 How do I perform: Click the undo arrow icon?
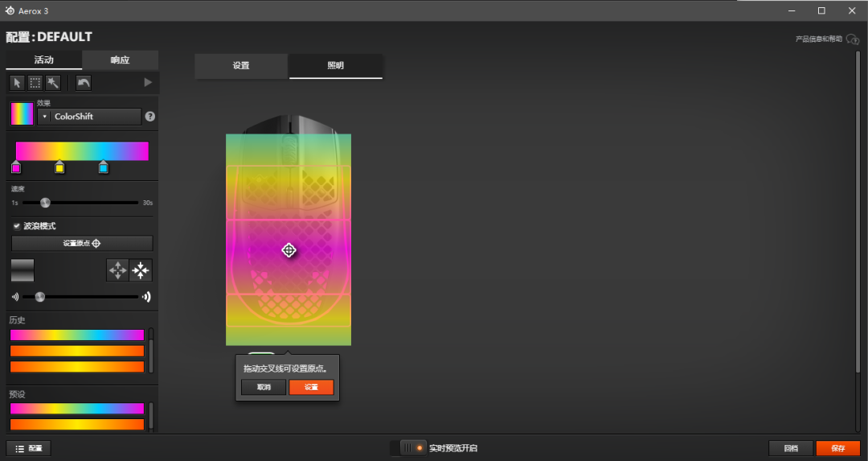point(83,83)
